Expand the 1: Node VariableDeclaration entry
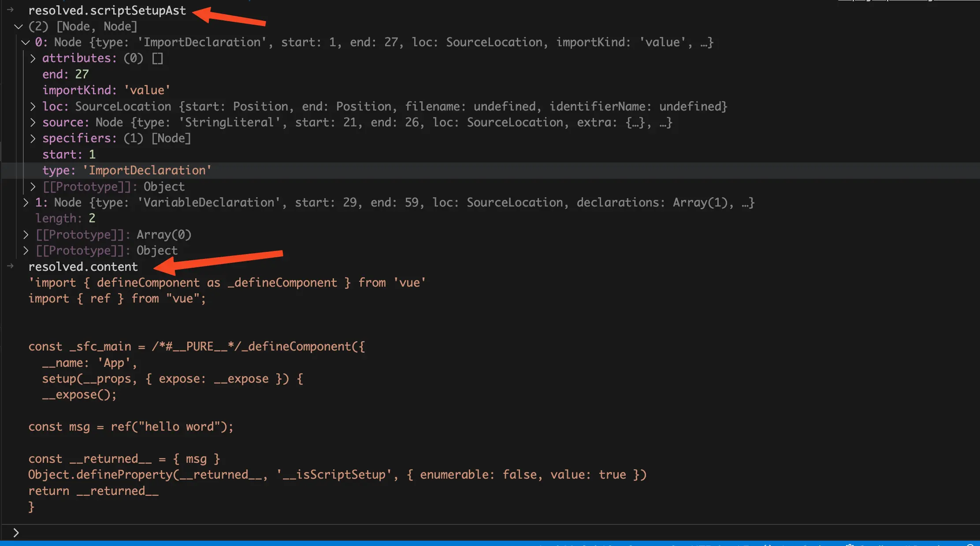Viewport: 980px width, 546px height. pos(26,203)
